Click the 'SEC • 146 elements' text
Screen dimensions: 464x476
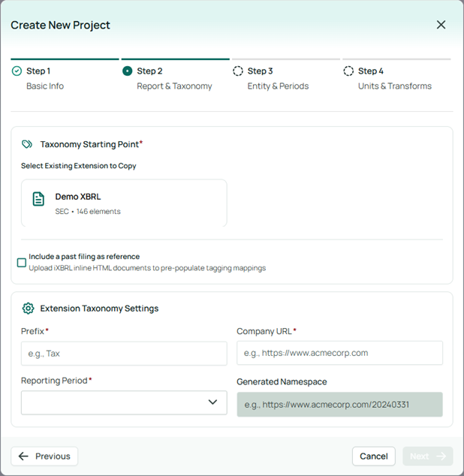coord(88,211)
